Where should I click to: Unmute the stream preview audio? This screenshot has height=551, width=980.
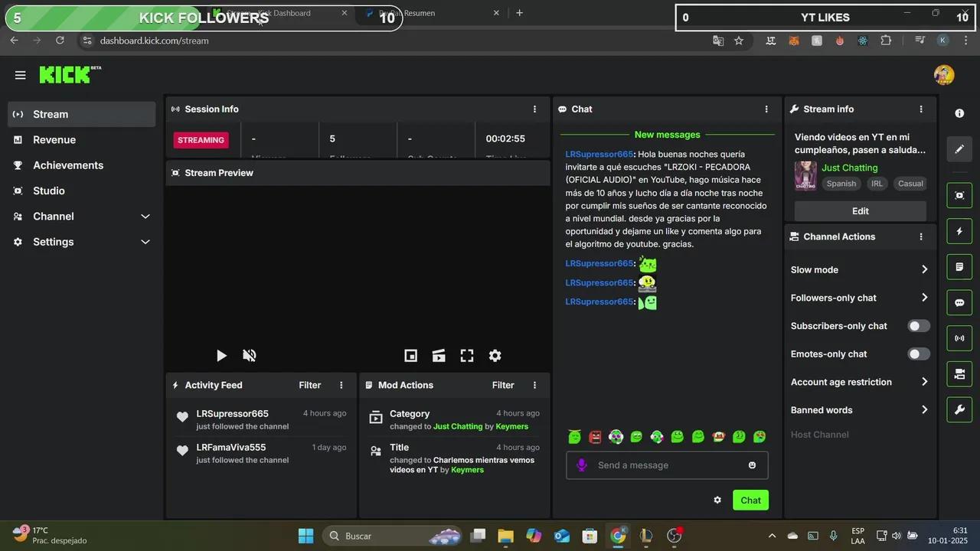pos(250,355)
